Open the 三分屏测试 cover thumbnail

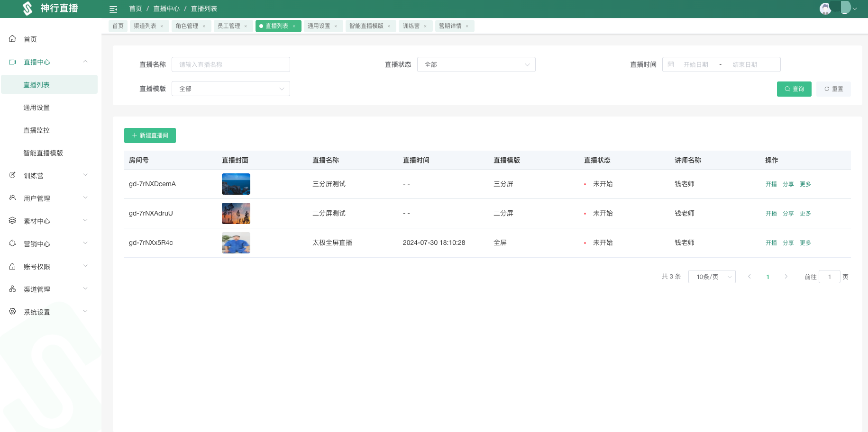click(x=236, y=184)
